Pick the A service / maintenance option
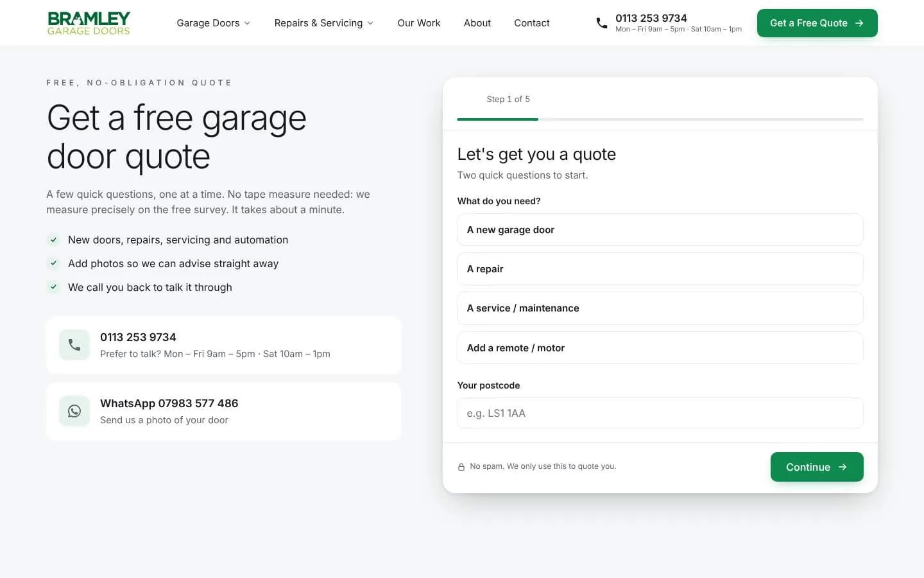Image resolution: width=924 pixels, height=578 pixels. 660,308
